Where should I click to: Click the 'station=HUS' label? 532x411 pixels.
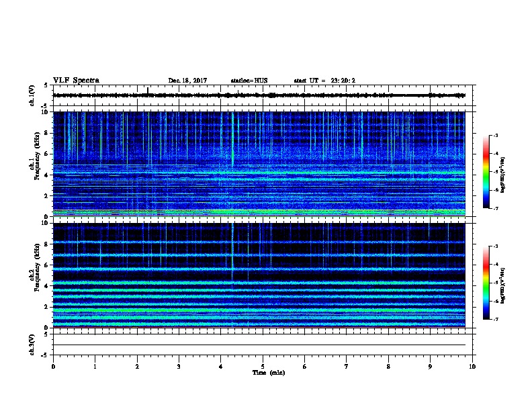pos(249,81)
